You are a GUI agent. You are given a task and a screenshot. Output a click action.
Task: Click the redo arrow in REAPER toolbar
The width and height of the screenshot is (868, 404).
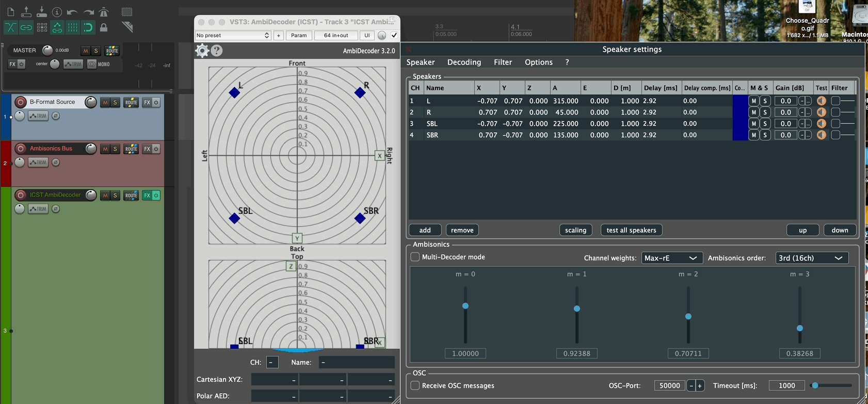point(88,11)
